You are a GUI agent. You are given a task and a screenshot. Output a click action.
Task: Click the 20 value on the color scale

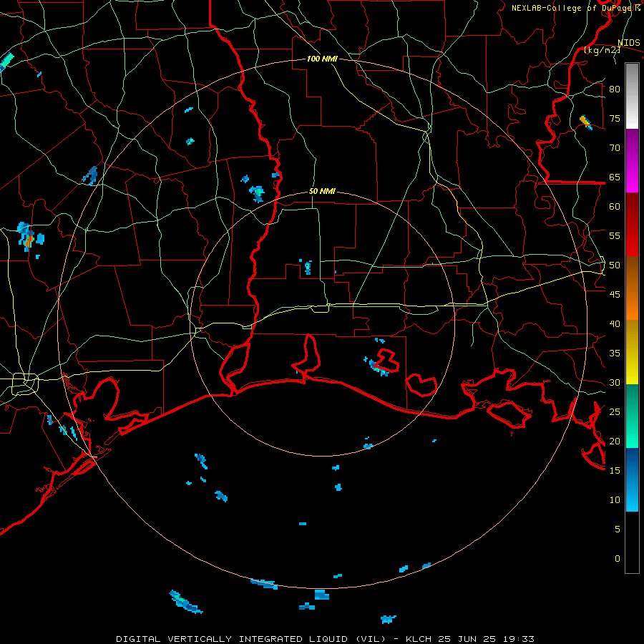coord(615,441)
